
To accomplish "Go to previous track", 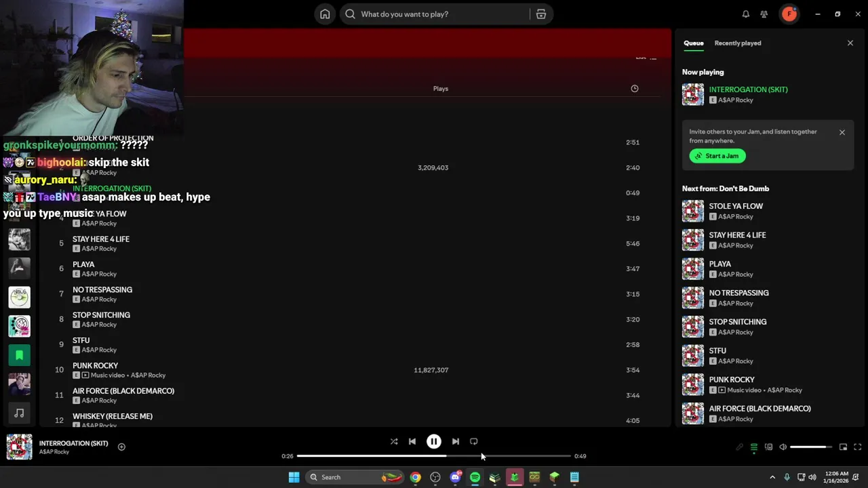I will tap(412, 442).
